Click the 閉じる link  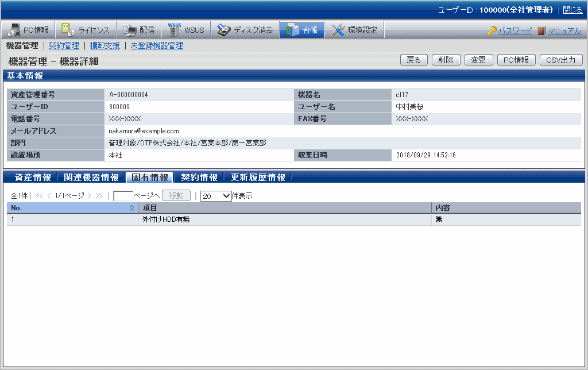click(572, 10)
